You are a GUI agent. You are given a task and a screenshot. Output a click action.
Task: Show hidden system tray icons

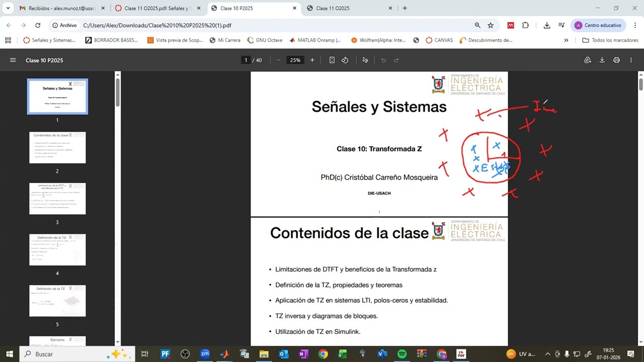[x=547, y=354]
